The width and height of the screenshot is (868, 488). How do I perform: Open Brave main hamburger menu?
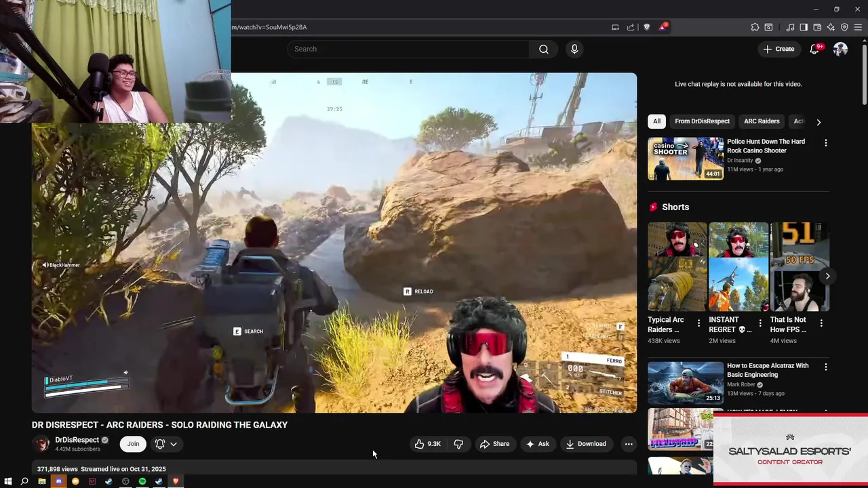858,27
